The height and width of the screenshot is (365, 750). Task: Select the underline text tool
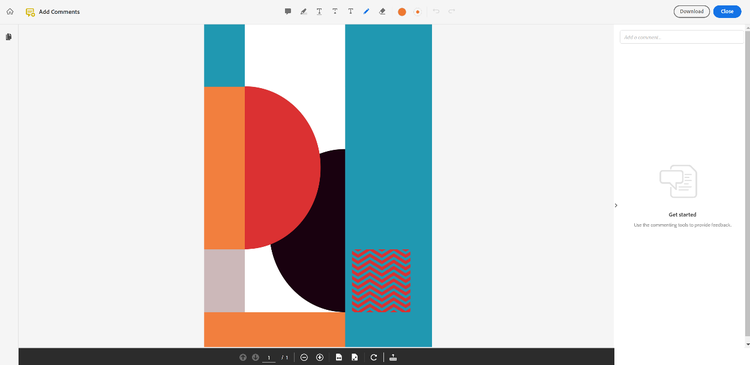[x=319, y=11]
